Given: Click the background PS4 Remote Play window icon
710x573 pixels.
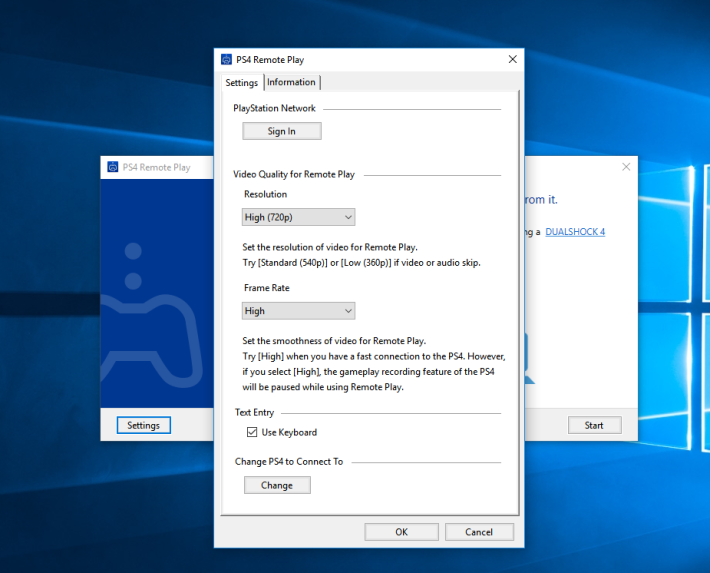Looking at the screenshot, I should coord(112,167).
